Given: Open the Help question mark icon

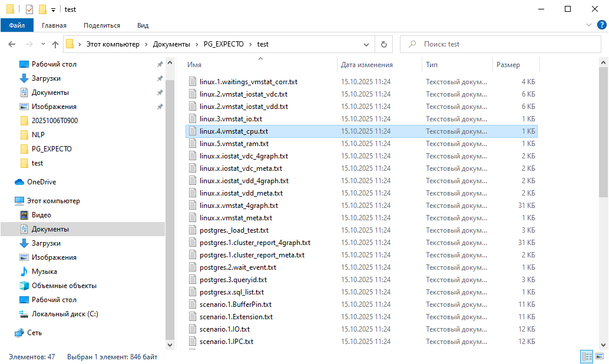Looking at the screenshot, I should tap(601, 25).
